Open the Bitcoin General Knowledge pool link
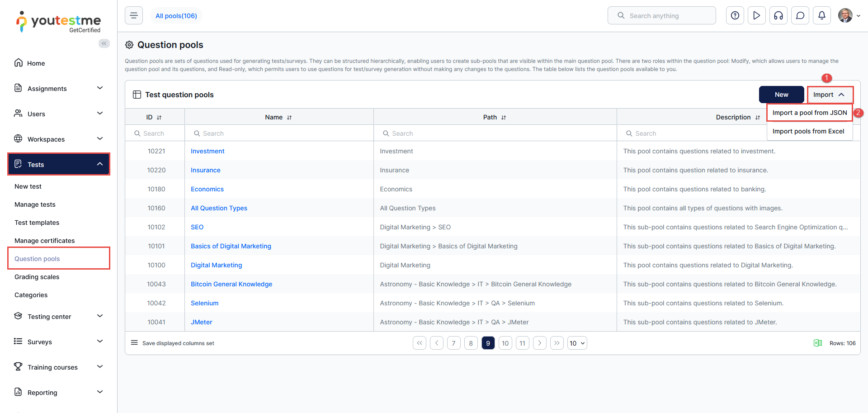 (x=231, y=284)
